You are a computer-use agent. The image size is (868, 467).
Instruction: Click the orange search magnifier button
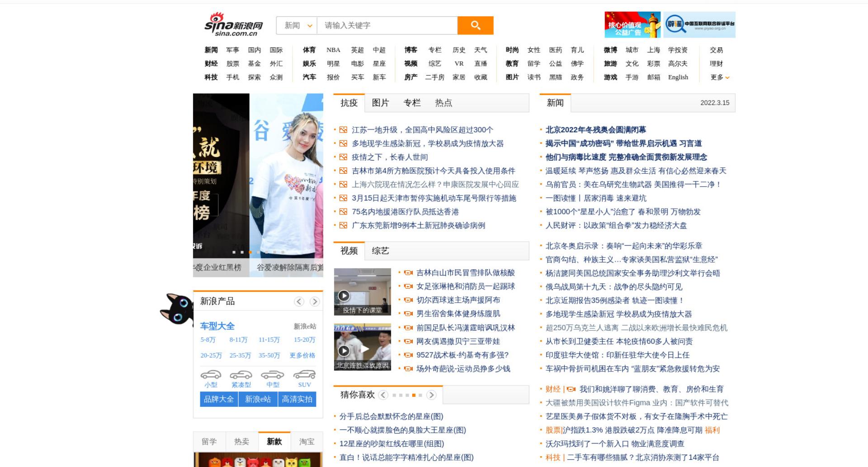click(x=475, y=25)
